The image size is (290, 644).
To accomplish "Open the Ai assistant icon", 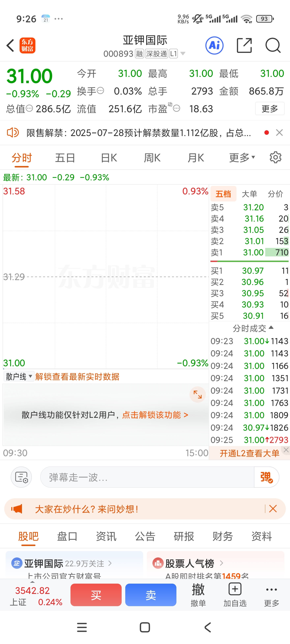I will pyautogui.click(x=214, y=45).
